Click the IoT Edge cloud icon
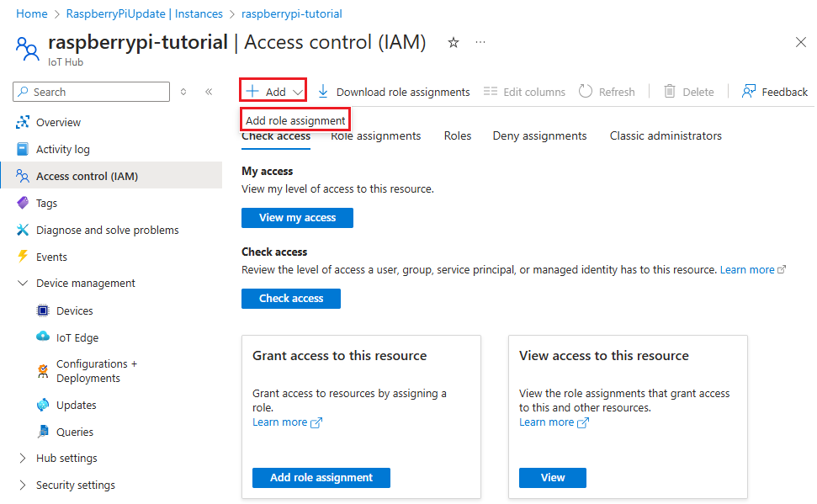 click(43, 337)
